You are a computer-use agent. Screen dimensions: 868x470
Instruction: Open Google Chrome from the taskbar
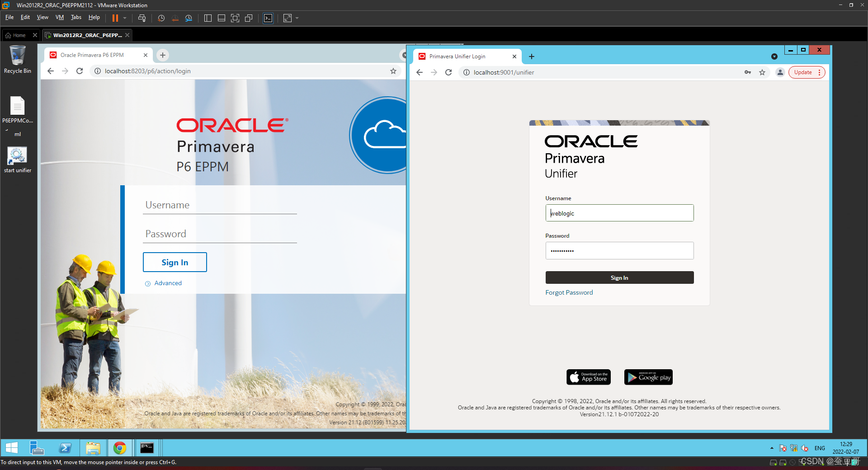(x=119, y=448)
